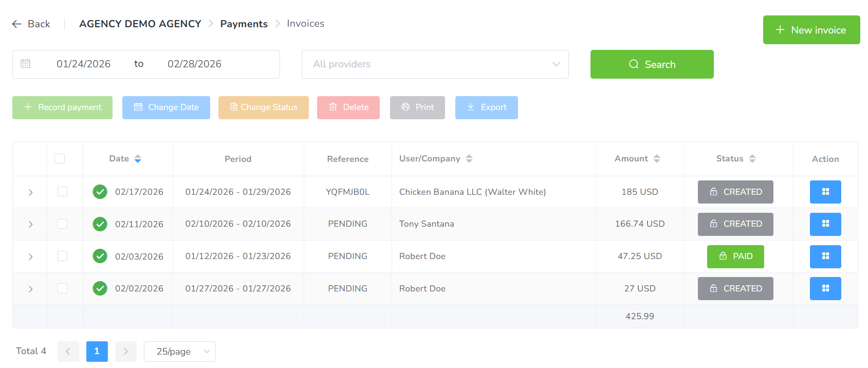Click the Export button
Screen dimensions: 868x368
point(486,107)
